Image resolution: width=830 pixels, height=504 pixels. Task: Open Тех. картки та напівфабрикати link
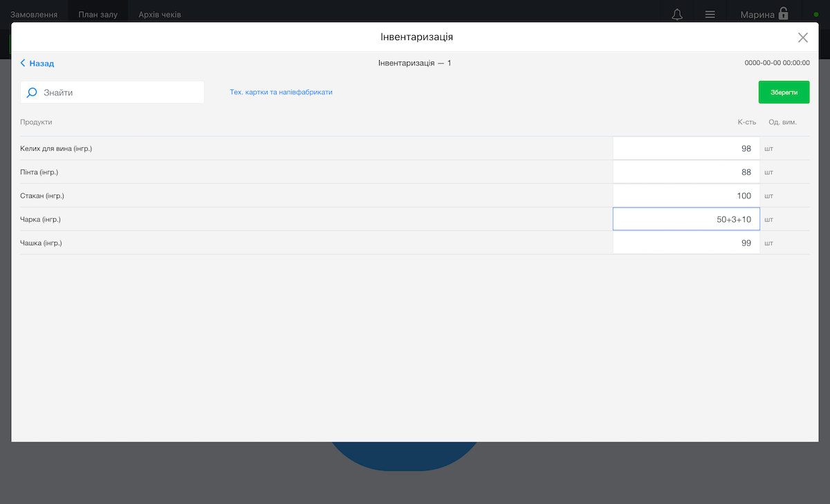coord(281,92)
